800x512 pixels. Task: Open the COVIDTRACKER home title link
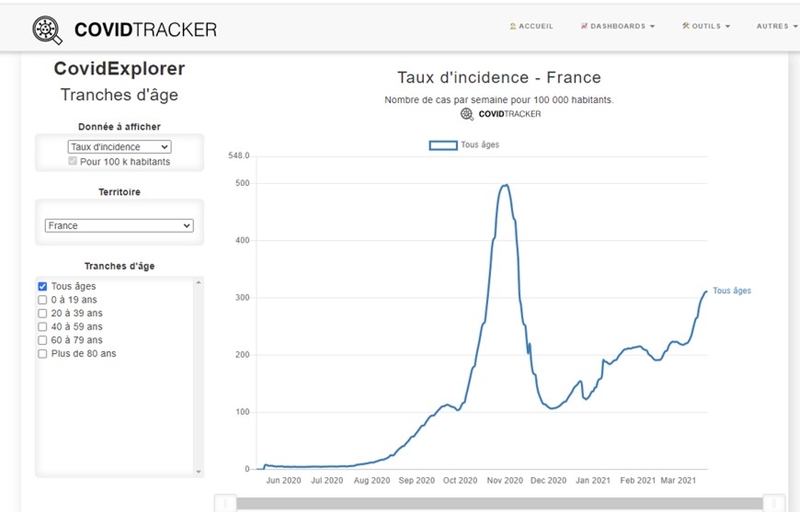(x=145, y=30)
